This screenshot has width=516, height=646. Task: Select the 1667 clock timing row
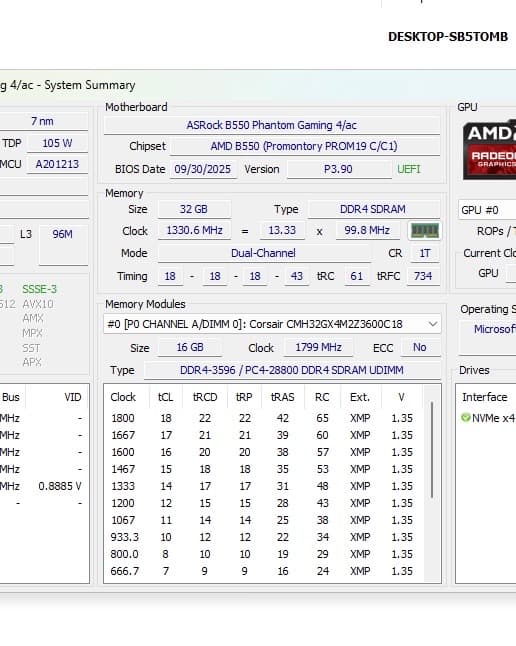[264, 435]
